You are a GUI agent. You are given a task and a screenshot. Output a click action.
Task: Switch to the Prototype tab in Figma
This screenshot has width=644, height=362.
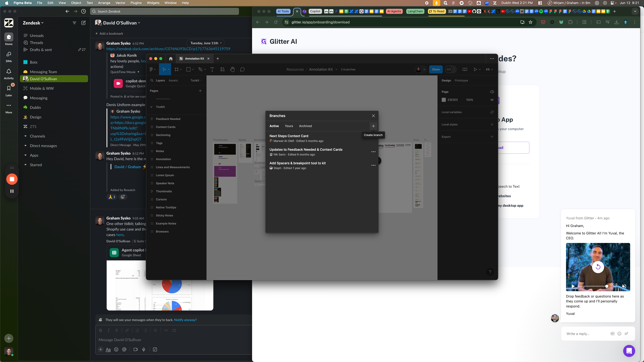(461, 80)
